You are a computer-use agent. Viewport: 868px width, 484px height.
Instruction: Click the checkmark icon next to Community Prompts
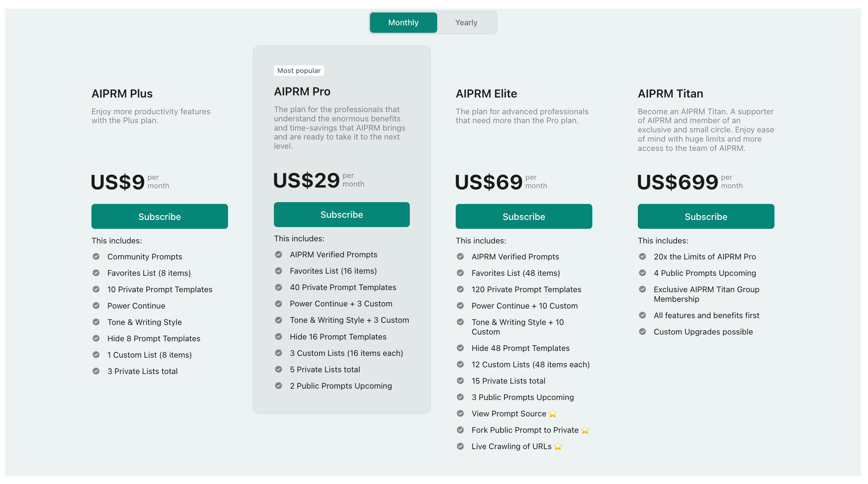pos(95,256)
